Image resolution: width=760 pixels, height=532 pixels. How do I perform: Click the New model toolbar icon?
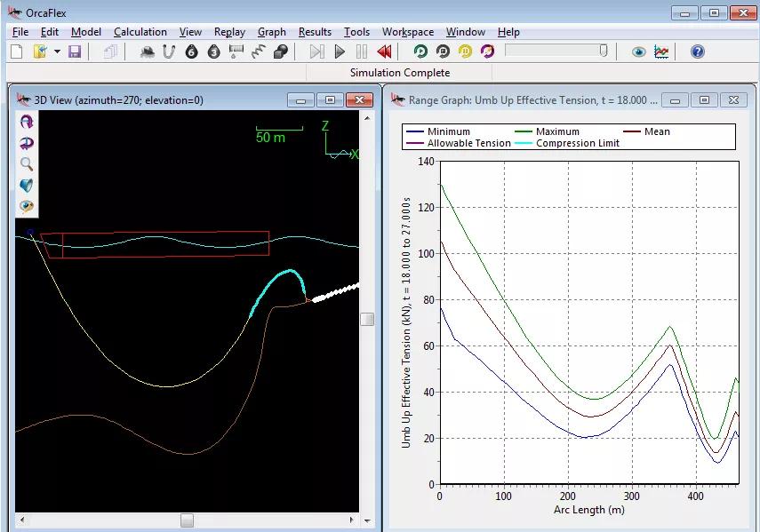pos(16,52)
